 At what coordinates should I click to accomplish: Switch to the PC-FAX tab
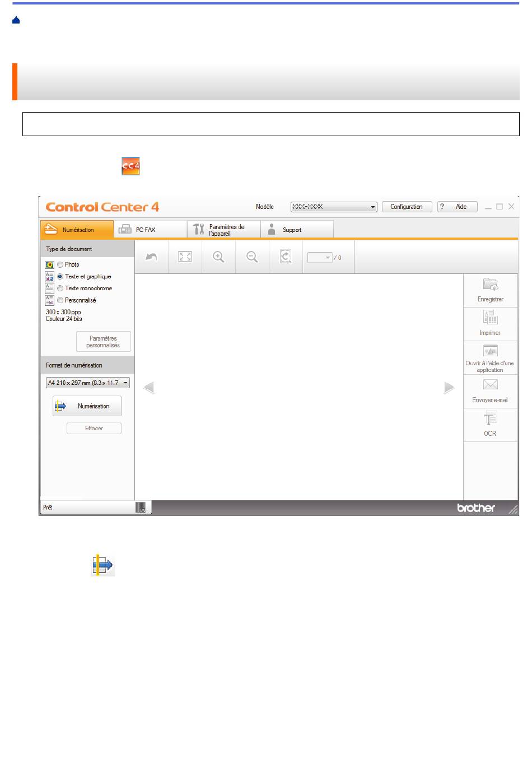(151, 229)
